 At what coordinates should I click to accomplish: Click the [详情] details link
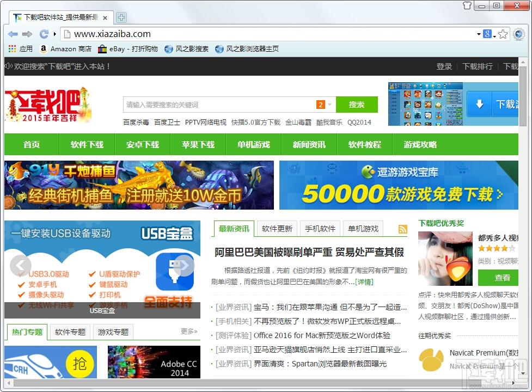click(364, 282)
